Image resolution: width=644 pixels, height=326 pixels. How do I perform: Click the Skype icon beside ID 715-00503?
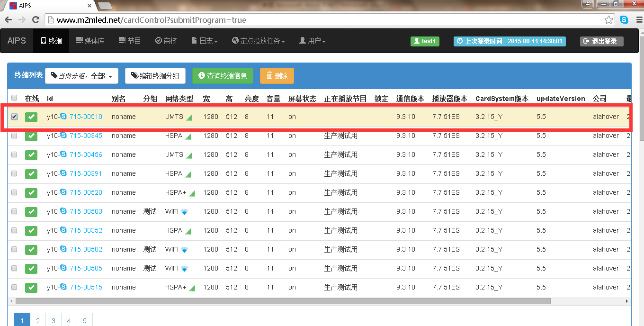click(x=63, y=211)
